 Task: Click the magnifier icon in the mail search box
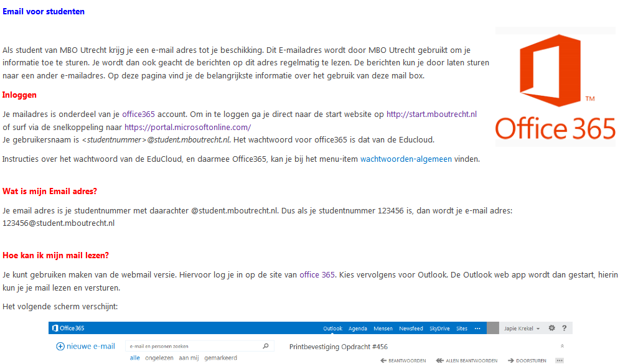(266, 346)
